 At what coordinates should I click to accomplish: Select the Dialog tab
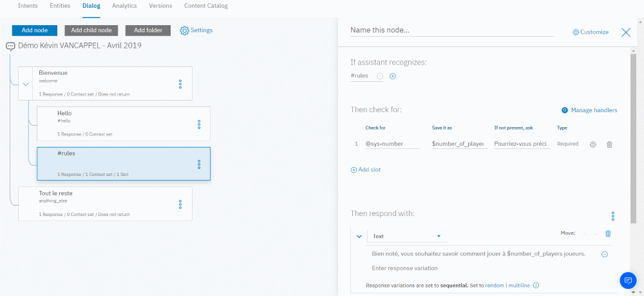pyautogui.click(x=91, y=6)
